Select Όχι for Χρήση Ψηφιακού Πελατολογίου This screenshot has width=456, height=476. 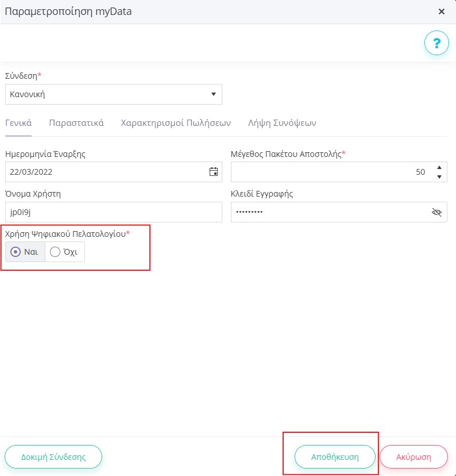(x=64, y=252)
